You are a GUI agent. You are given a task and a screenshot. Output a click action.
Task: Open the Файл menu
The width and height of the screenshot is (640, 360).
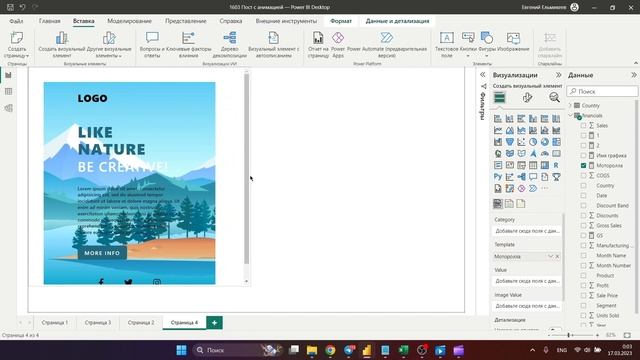16,21
